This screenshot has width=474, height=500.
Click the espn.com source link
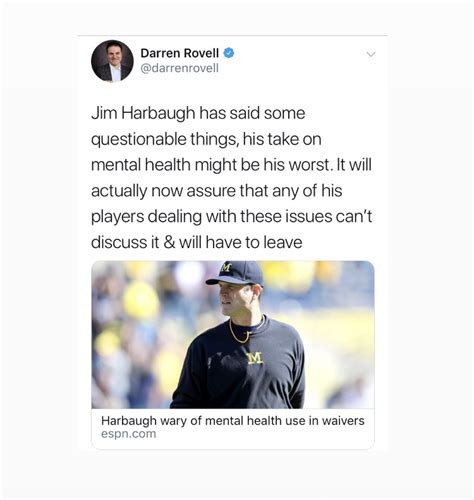(x=128, y=434)
